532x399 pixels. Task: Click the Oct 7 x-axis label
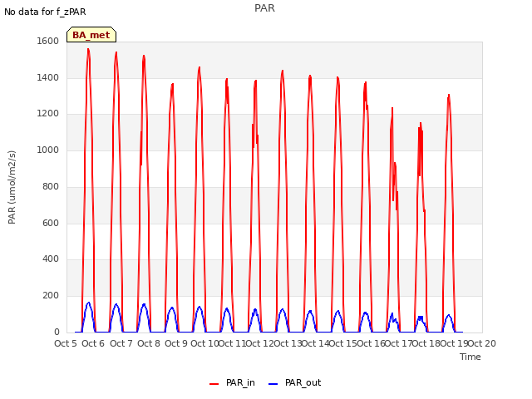121,343
